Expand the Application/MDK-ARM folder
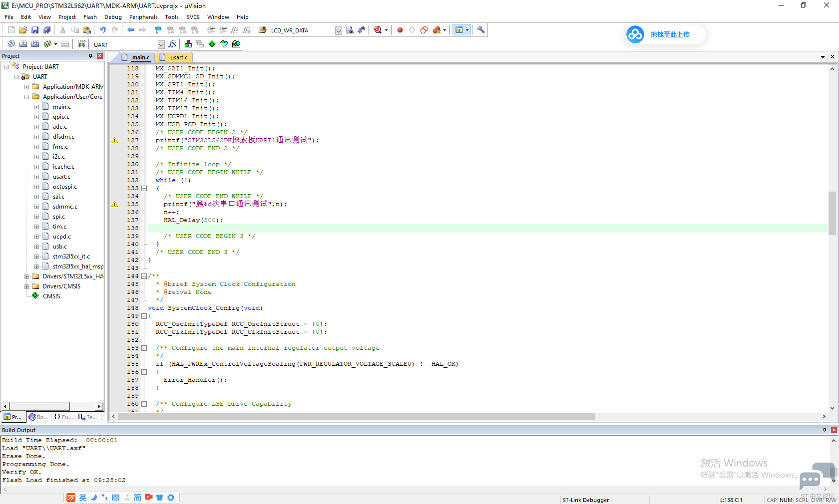Screen dimensions: 839x504 tap(26, 86)
